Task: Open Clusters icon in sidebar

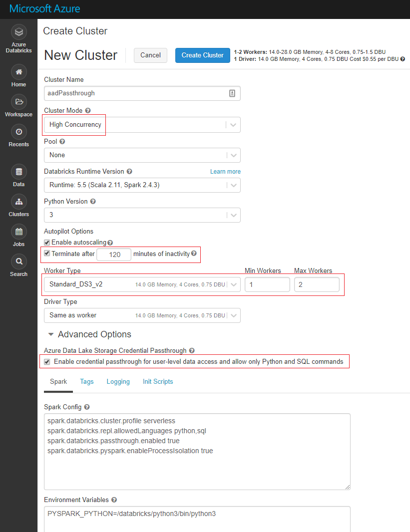Action: click(18, 202)
